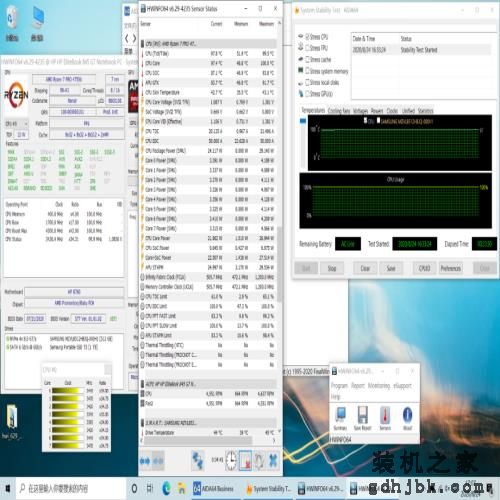This screenshot has height=500, width=500.
Task: Open Cortana circle icon on taskbar
Action: point(134,489)
